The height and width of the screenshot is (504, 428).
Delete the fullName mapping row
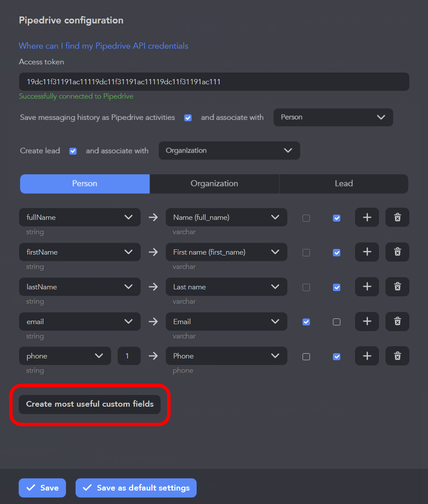pyautogui.click(x=397, y=217)
